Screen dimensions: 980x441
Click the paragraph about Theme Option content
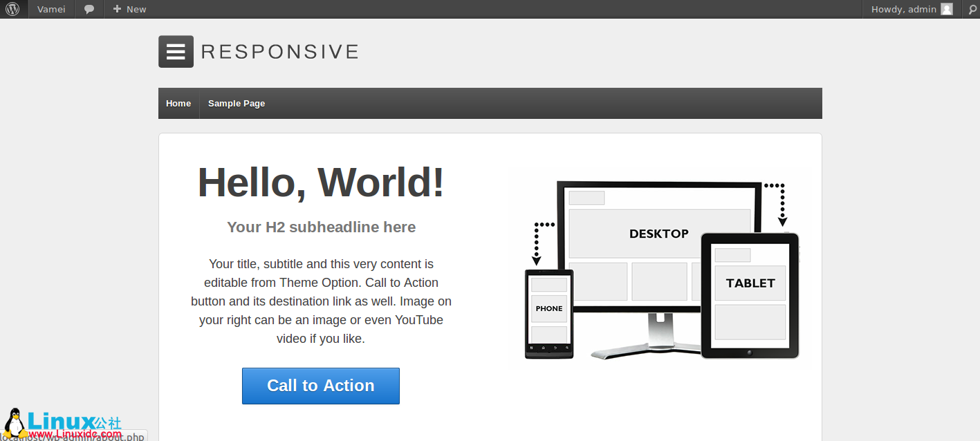pyautogui.click(x=321, y=301)
